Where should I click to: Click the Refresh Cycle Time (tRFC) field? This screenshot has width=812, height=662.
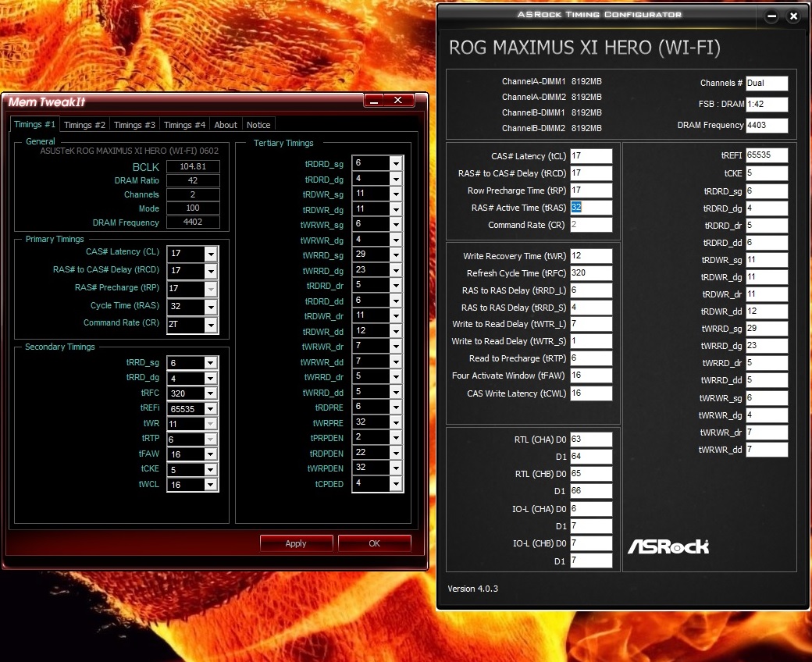click(591, 272)
